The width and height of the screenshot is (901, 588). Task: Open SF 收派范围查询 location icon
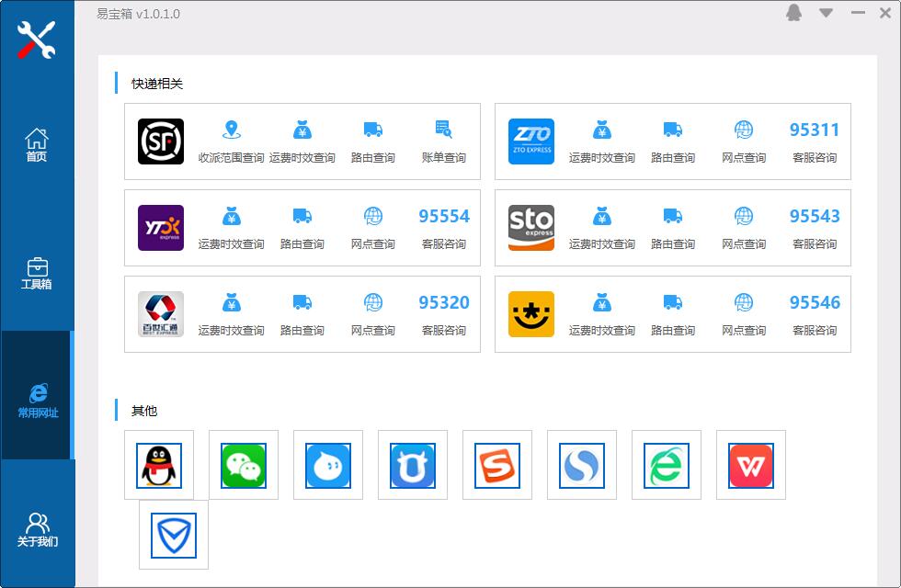tap(232, 130)
